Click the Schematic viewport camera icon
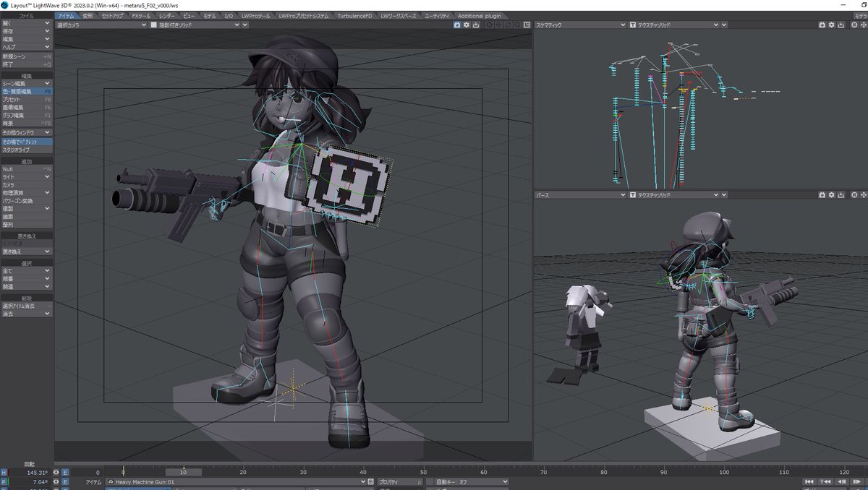 tap(822, 25)
